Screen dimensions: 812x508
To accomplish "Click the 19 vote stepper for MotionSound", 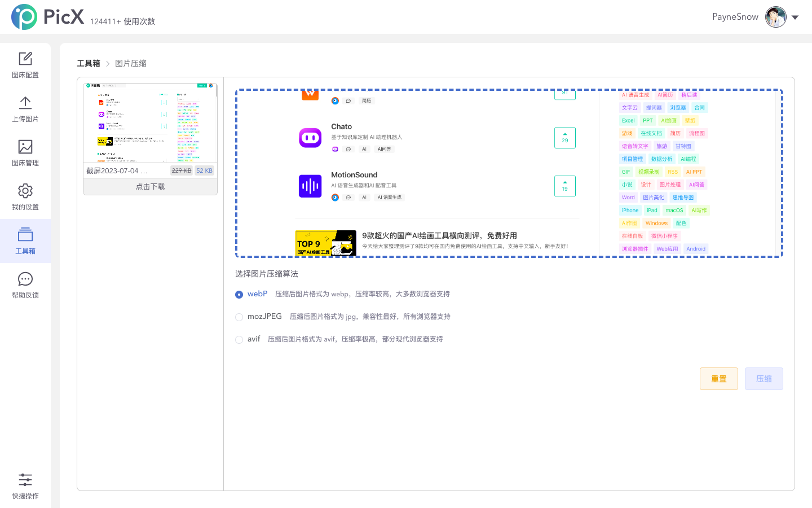I will coord(564,186).
